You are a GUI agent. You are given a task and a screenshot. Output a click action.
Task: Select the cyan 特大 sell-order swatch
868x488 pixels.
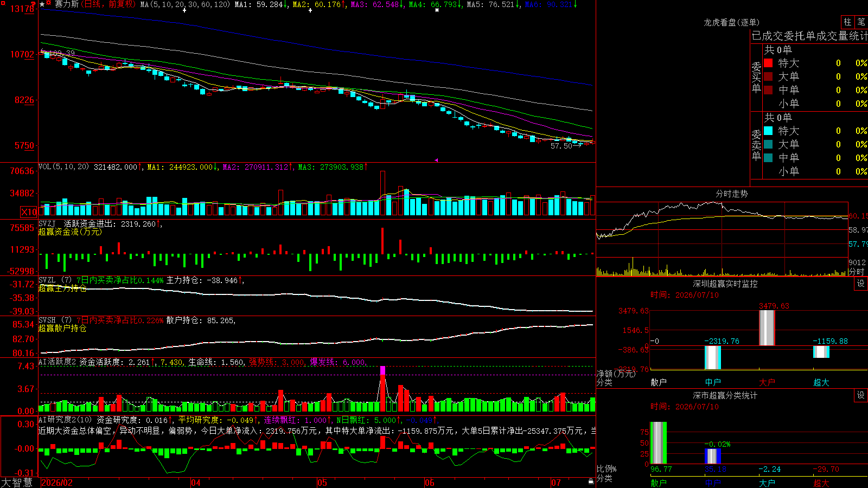[x=768, y=131]
